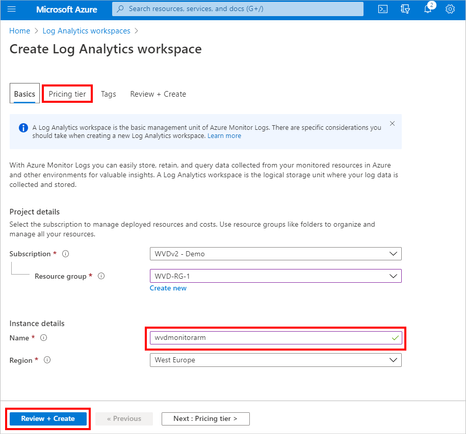
Task: Switch to the Tags tab
Action: (108, 94)
